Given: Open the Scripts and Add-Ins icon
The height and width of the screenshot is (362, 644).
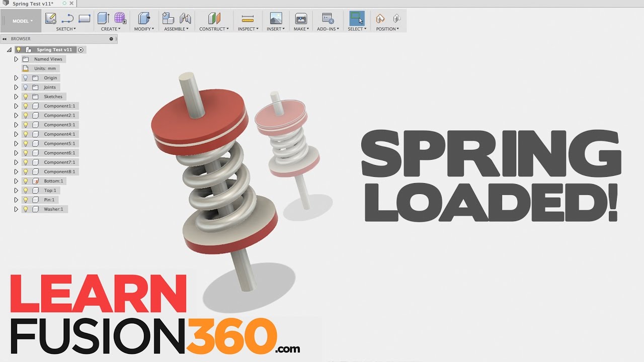Looking at the screenshot, I should tap(328, 19).
